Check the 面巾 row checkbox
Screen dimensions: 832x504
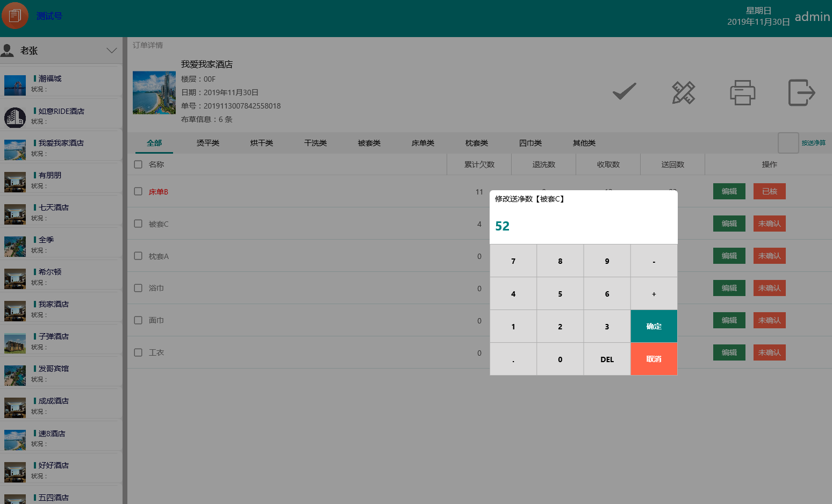tap(138, 320)
